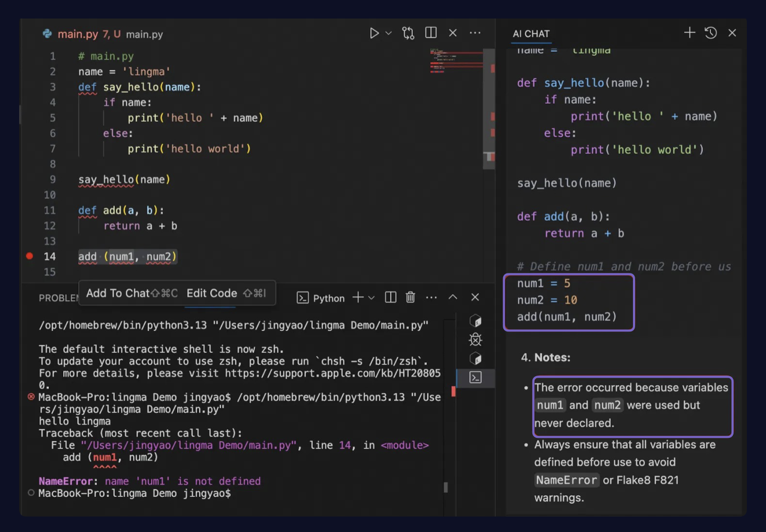
Task: Open the terminal profile dropdown chevron
Action: click(371, 298)
